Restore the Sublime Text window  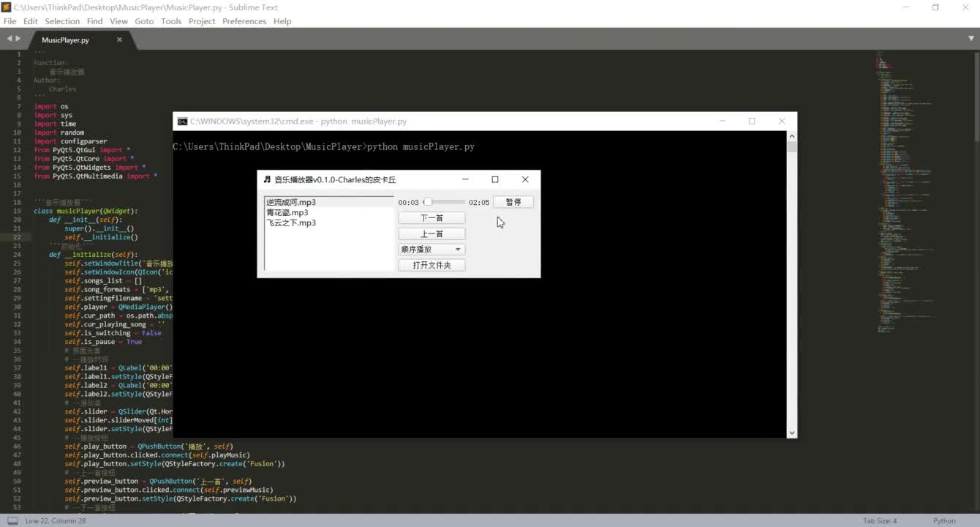[x=935, y=7]
